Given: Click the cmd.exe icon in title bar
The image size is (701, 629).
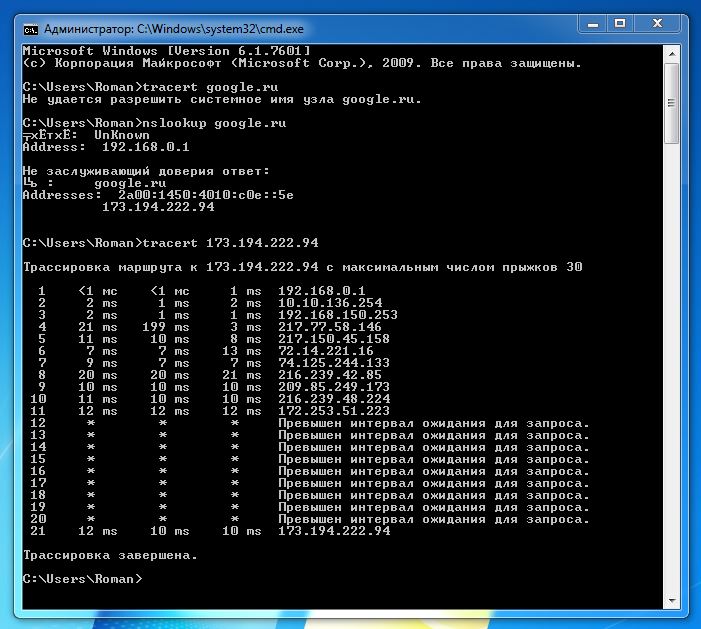Looking at the screenshot, I should tap(30, 30).
